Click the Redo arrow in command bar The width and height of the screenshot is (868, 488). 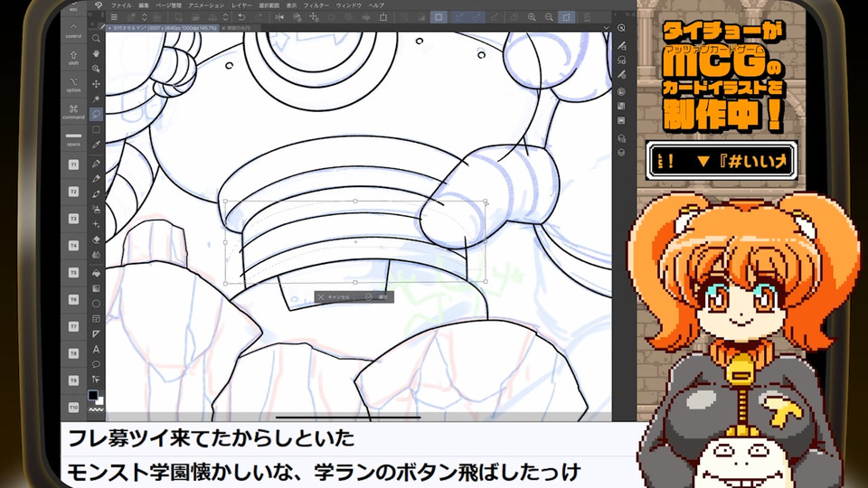pos(259,17)
